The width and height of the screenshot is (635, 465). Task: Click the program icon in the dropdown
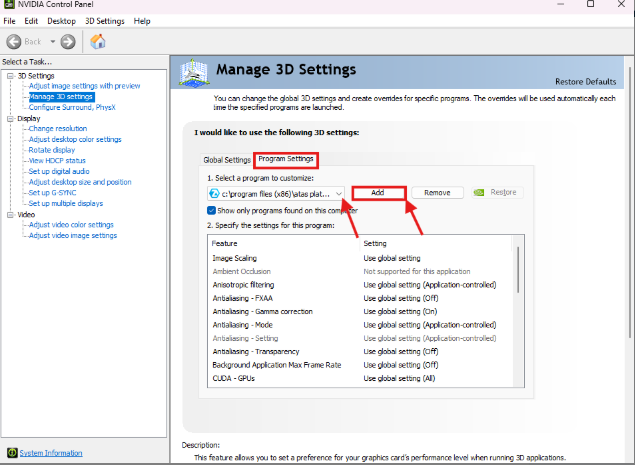click(214, 194)
